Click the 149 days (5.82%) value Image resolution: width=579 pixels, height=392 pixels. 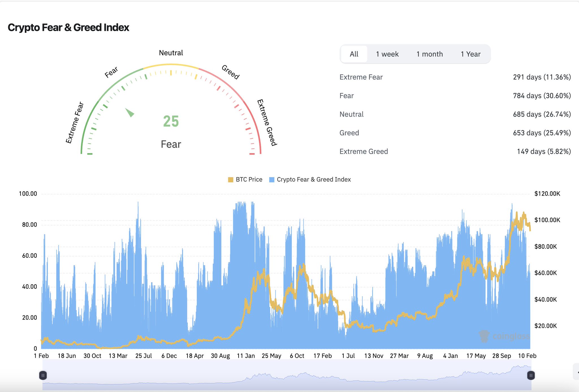(x=544, y=151)
